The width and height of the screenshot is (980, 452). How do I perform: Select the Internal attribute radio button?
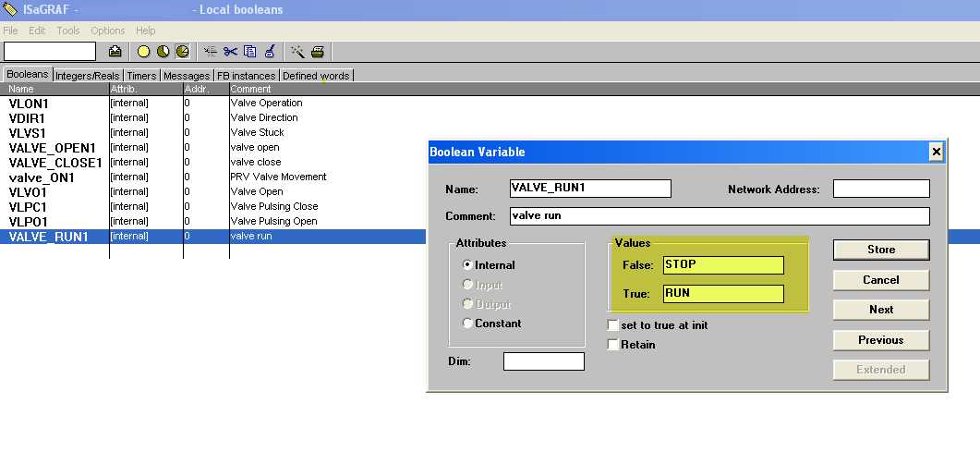click(x=466, y=265)
